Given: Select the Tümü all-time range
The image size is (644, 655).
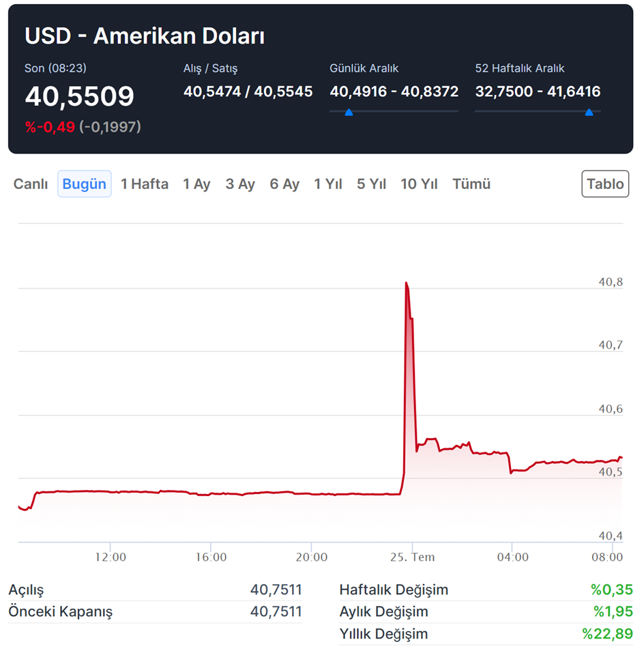Looking at the screenshot, I should point(471,184).
